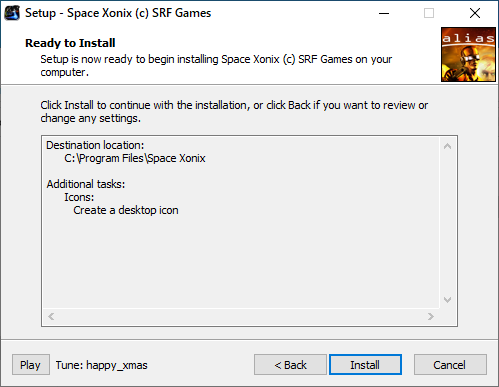Click the right horizontal scroll arrow
This screenshot has width=499, height=387.
click(x=431, y=316)
